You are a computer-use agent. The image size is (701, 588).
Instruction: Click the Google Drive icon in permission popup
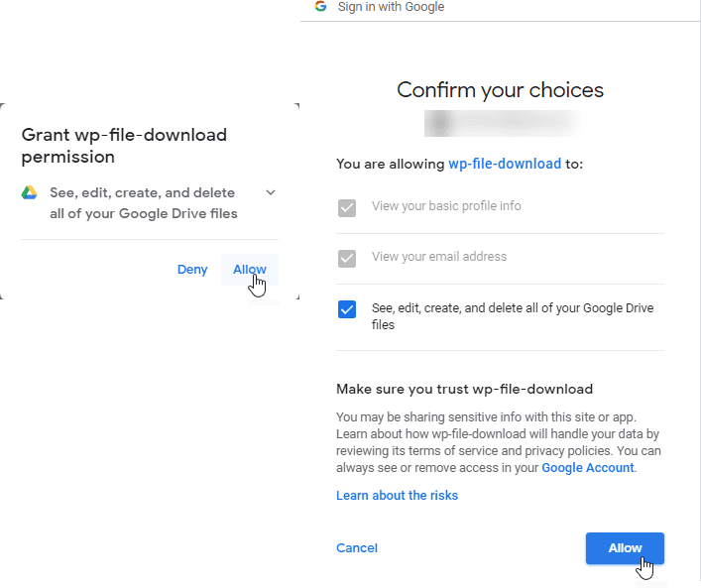30,192
